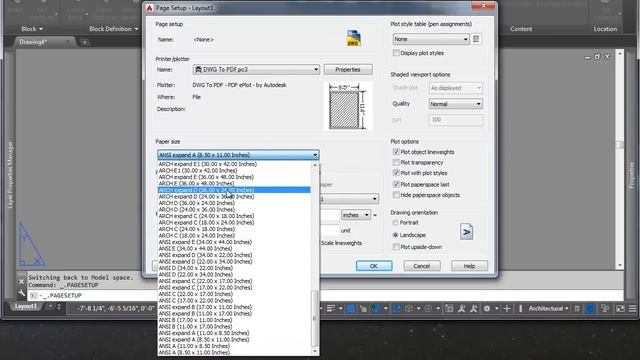Open Help from the Page Setup dialog
Viewport: 640px width, 360px height.
[469, 266]
